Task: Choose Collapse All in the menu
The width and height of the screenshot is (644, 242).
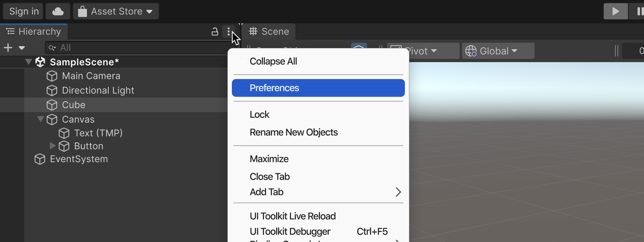Action: [273, 61]
